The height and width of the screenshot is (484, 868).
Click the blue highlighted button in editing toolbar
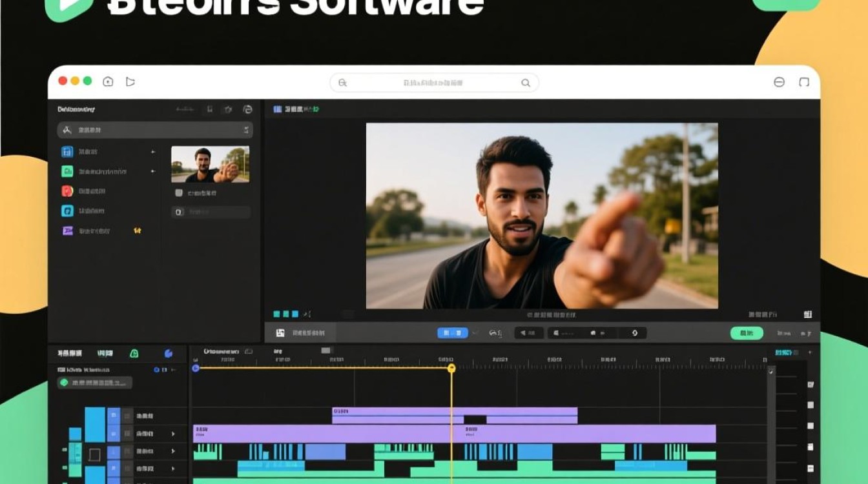[x=453, y=333]
